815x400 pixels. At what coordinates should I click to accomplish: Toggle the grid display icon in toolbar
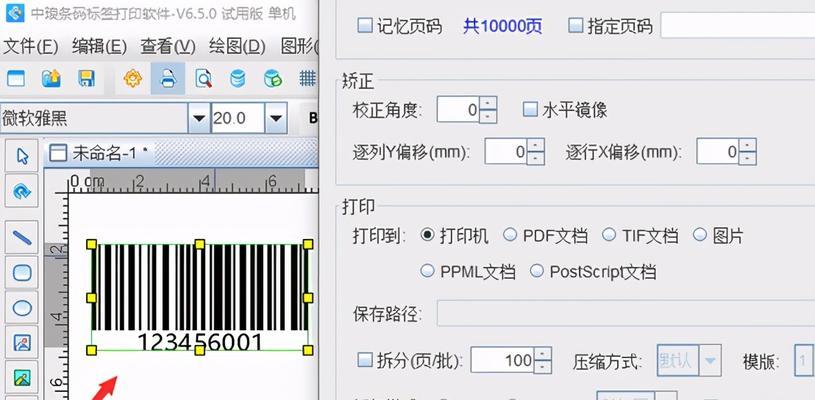pyautogui.click(x=308, y=79)
